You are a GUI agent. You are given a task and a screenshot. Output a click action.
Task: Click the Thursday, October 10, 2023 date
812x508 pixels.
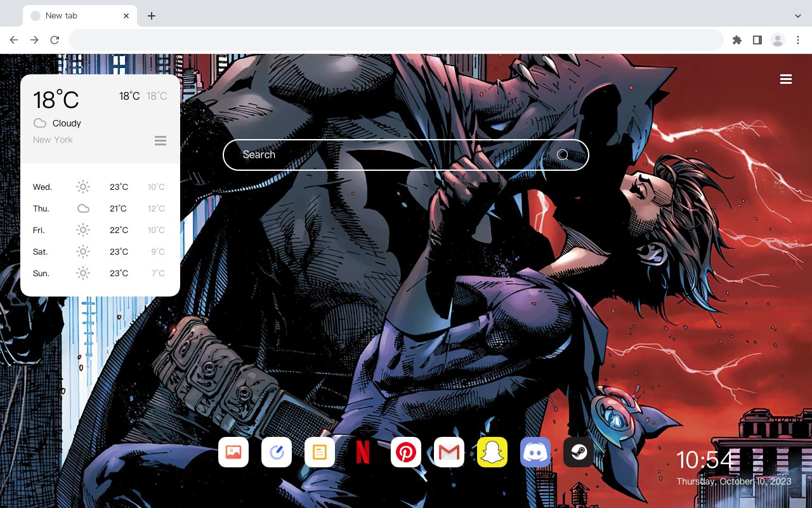[x=734, y=481]
